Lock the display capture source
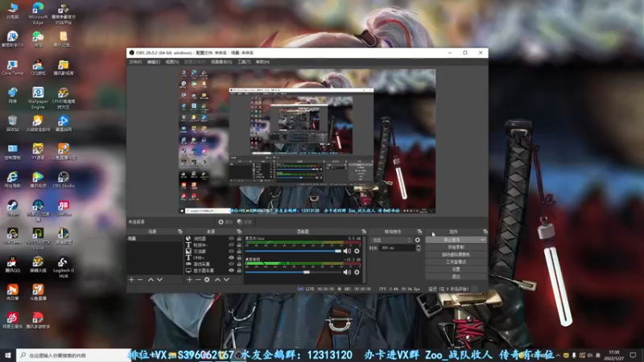This screenshot has height=362, width=644. point(239,270)
